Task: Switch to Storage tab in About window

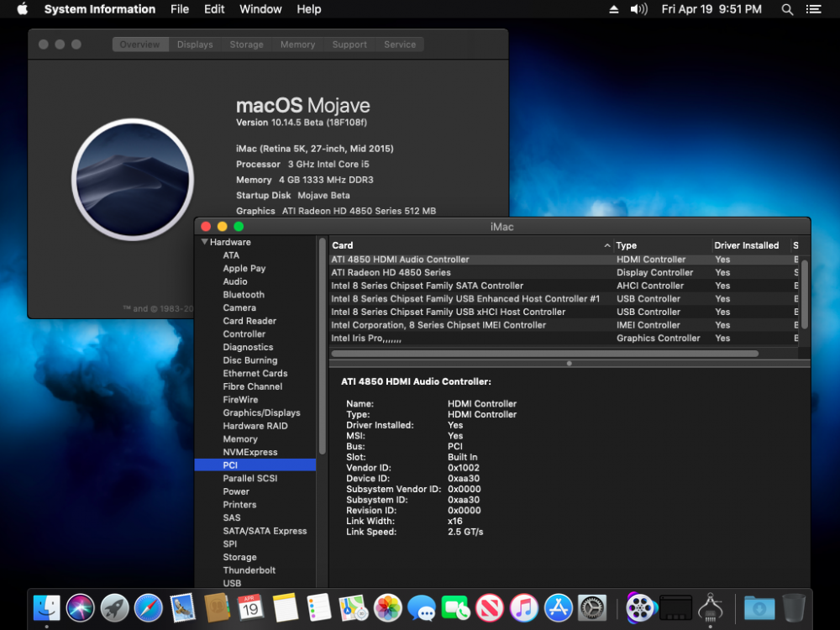Action: 246,45
